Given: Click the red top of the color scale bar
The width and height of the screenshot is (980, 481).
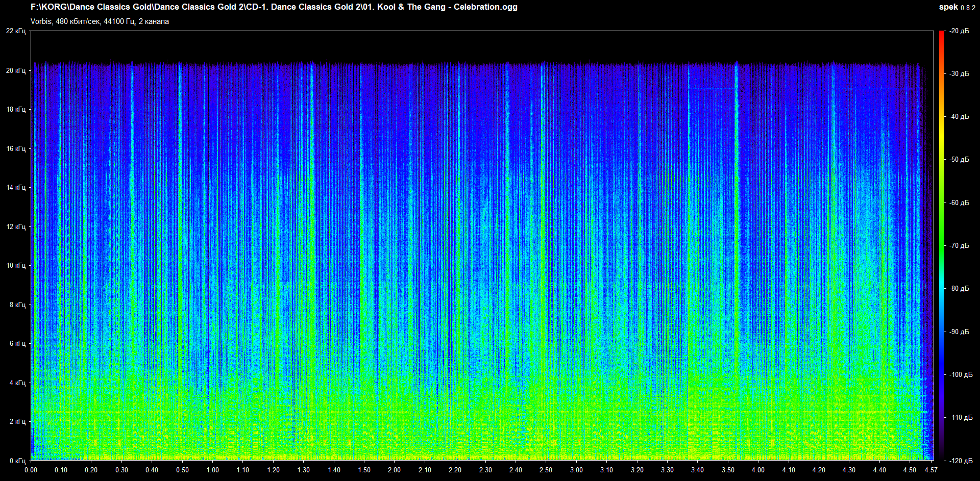Looking at the screenshot, I should 942,34.
